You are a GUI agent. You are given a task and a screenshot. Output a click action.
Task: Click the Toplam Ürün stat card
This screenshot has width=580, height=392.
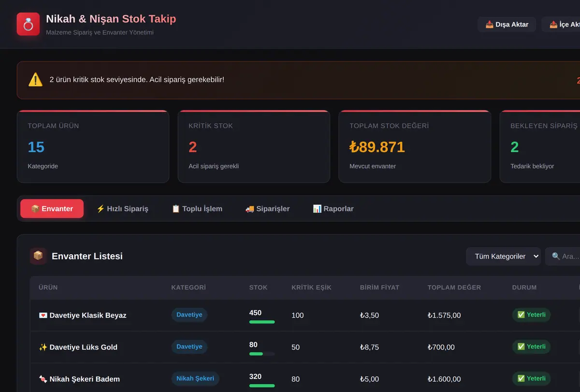[93, 146]
